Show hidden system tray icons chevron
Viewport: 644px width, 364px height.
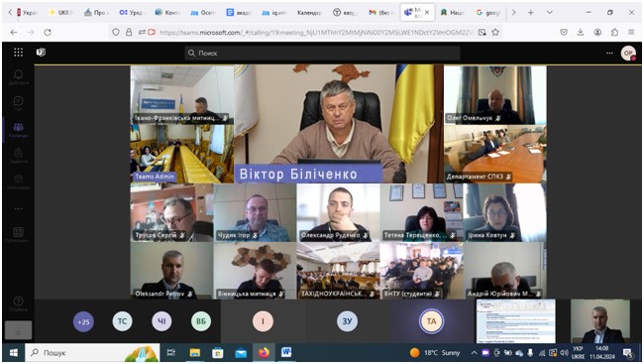point(474,352)
